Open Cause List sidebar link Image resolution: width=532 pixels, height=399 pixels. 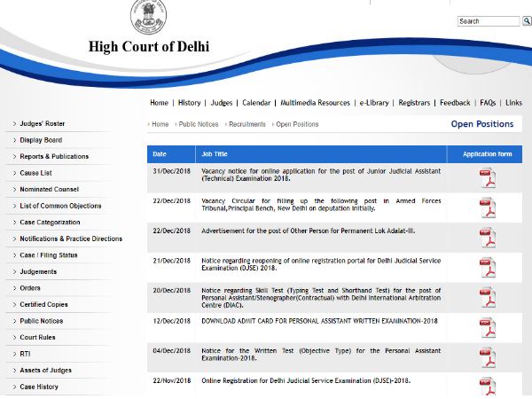coord(36,173)
